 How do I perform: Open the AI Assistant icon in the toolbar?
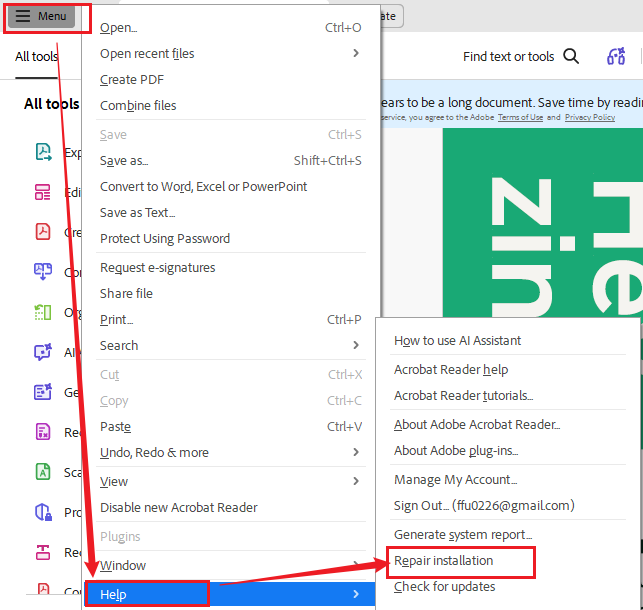click(616, 56)
